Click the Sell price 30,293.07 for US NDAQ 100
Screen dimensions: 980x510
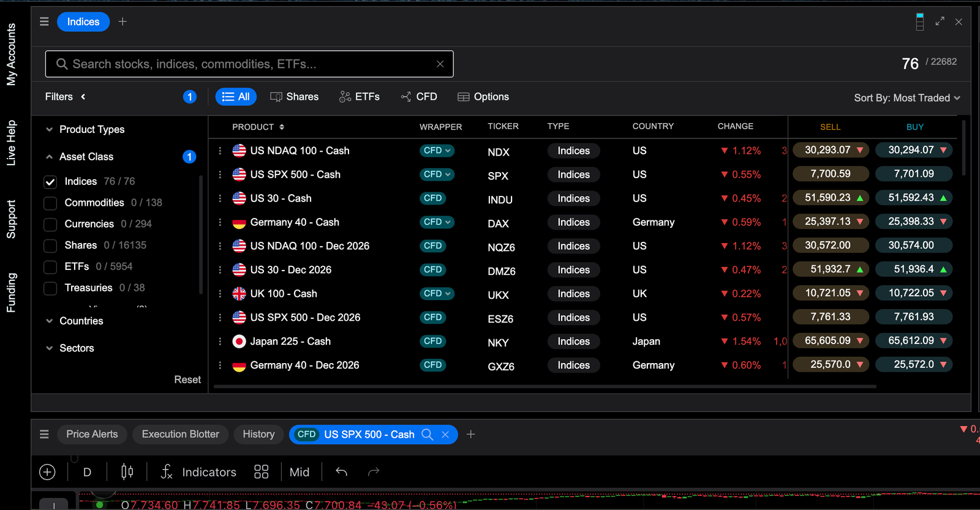[x=831, y=150]
